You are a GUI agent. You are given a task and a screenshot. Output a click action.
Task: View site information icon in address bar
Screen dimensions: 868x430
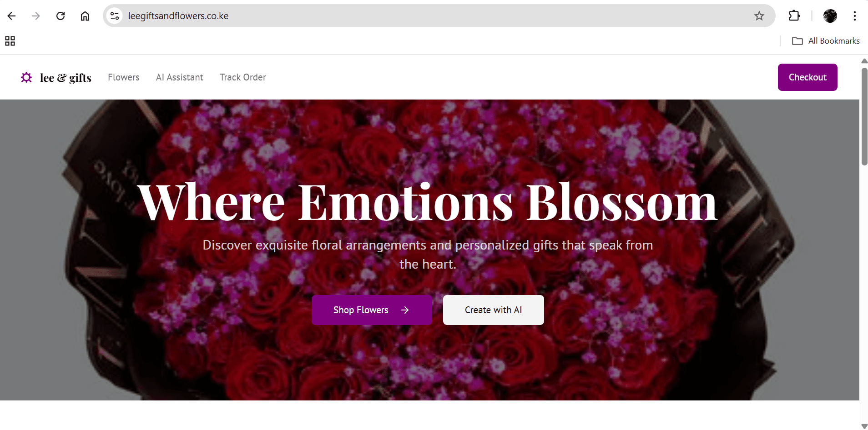pos(115,16)
